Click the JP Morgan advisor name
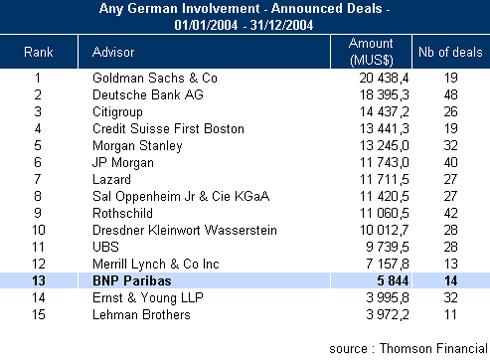Image resolution: width=490 pixels, height=362 pixels. 123,163
